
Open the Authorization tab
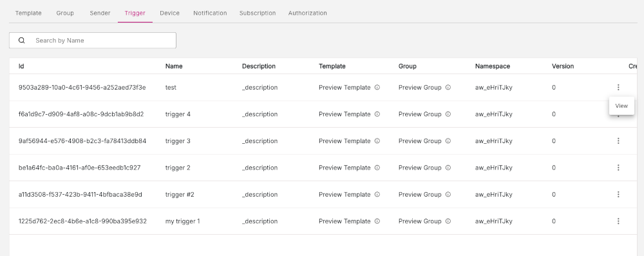pyautogui.click(x=308, y=13)
